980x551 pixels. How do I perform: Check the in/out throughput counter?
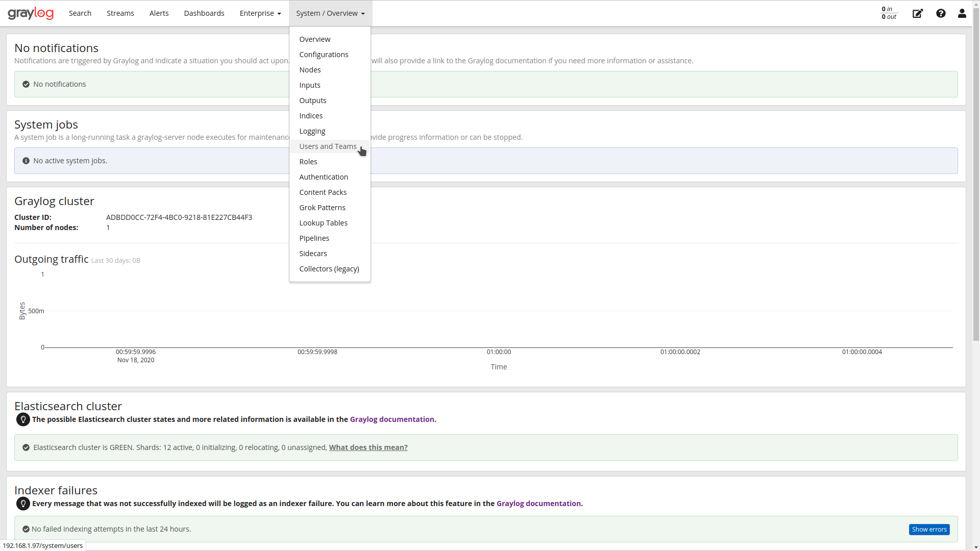click(889, 14)
